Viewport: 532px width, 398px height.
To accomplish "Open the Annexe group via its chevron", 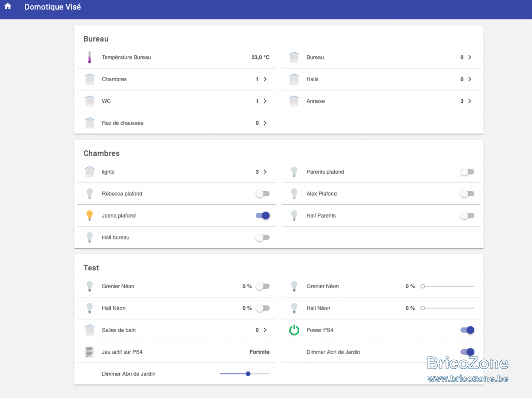I will pyautogui.click(x=470, y=101).
